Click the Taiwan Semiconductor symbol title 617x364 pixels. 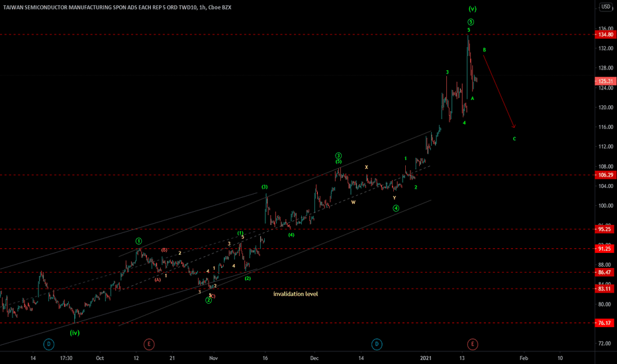[117, 7]
